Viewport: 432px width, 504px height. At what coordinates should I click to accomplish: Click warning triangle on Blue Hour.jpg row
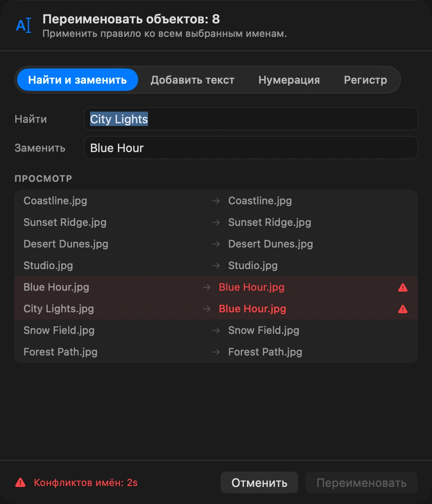pos(403,288)
